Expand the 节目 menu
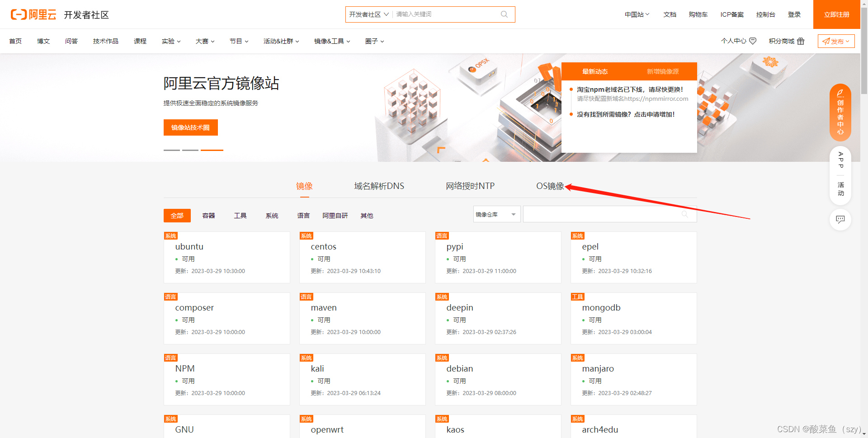 pos(239,41)
